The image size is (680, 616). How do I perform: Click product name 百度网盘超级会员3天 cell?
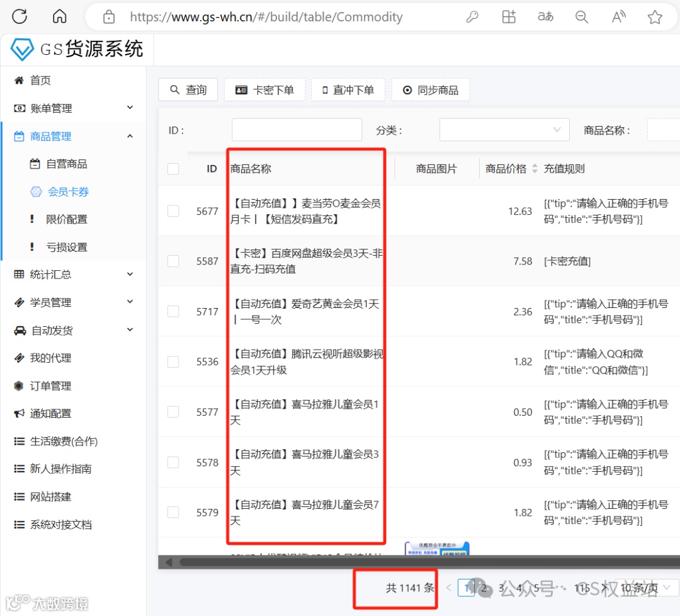(306, 261)
